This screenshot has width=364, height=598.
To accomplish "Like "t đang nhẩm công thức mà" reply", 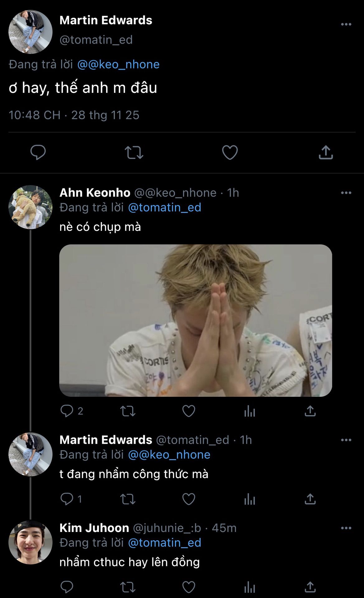I will tap(189, 499).
